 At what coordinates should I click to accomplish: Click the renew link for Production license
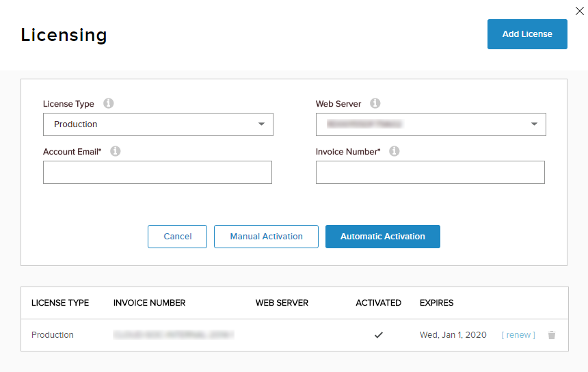pyautogui.click(x=518, y=335)
